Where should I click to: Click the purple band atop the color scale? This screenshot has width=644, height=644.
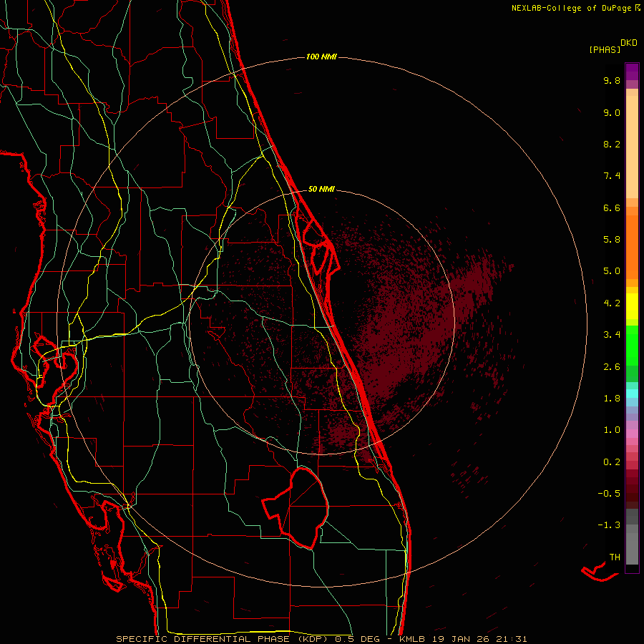tap(632, 72)
